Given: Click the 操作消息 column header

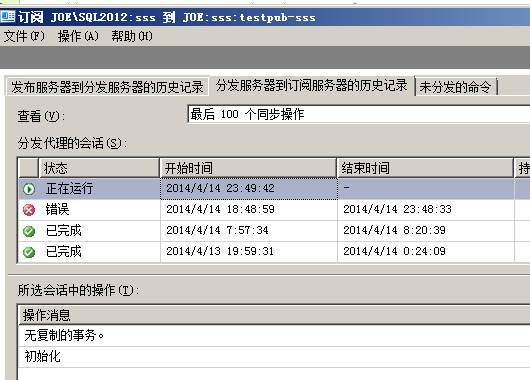Looking at the screenshot, I should tap(274, 315).
